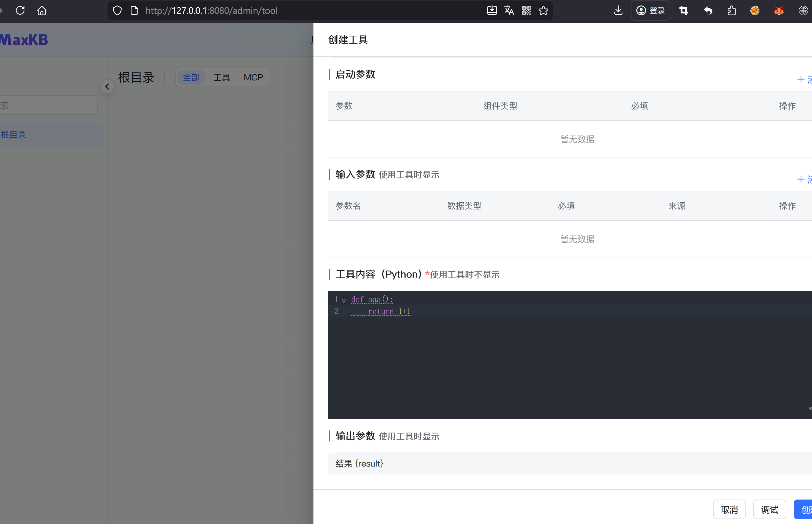Click the browser reload icon
Viewport: 812px width, 524px height.
pyautogui.click(x=20, y=11)
